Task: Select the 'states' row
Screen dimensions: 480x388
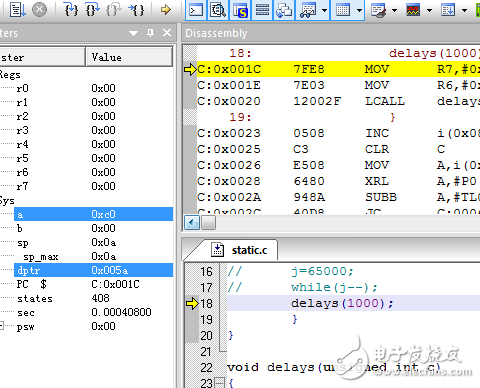Action: click(x=87, y=298)
